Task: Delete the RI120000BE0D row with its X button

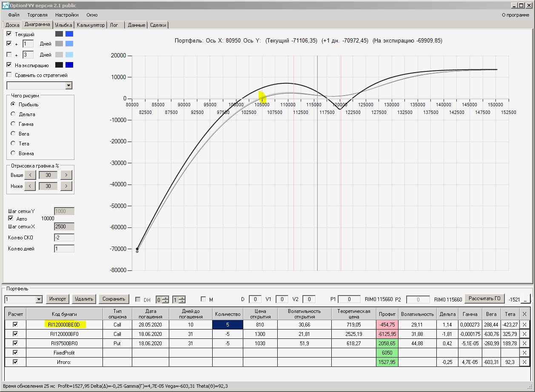Action: (x=524, y=324)
